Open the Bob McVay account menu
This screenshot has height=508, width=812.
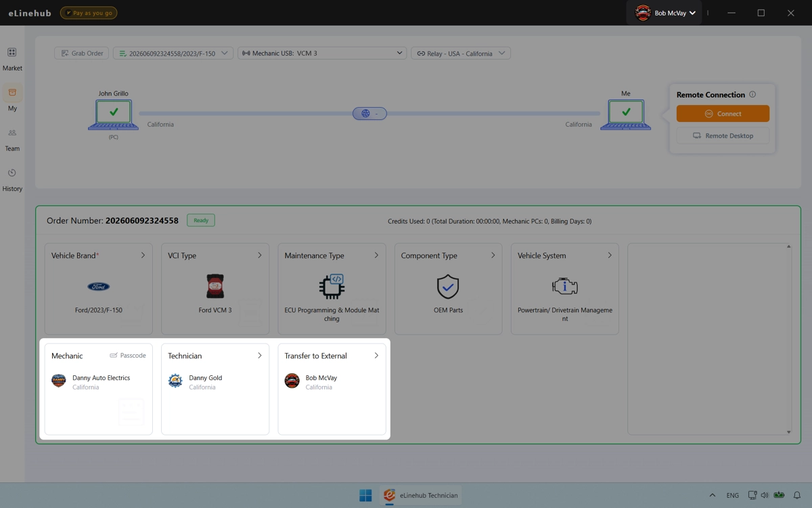[x=665, y=13]
